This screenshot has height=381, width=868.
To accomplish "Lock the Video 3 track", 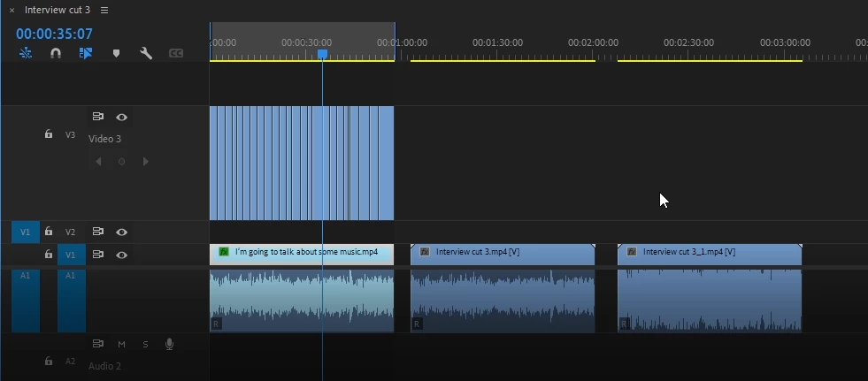I will 49,133.
